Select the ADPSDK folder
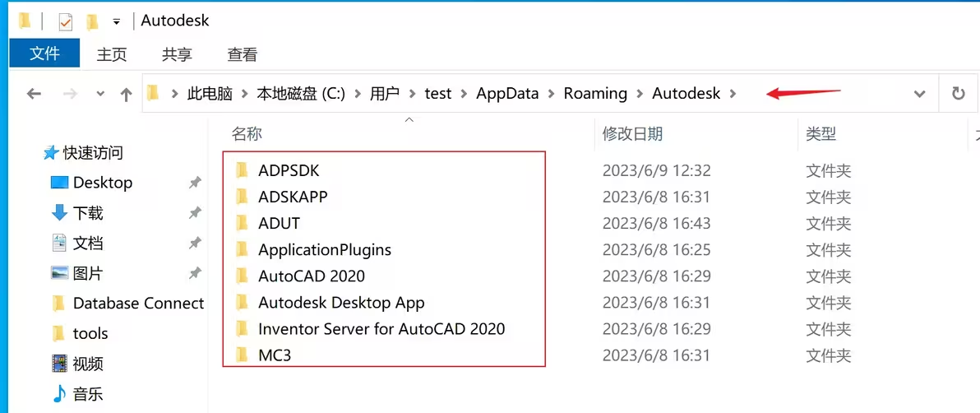 (289, 170)
